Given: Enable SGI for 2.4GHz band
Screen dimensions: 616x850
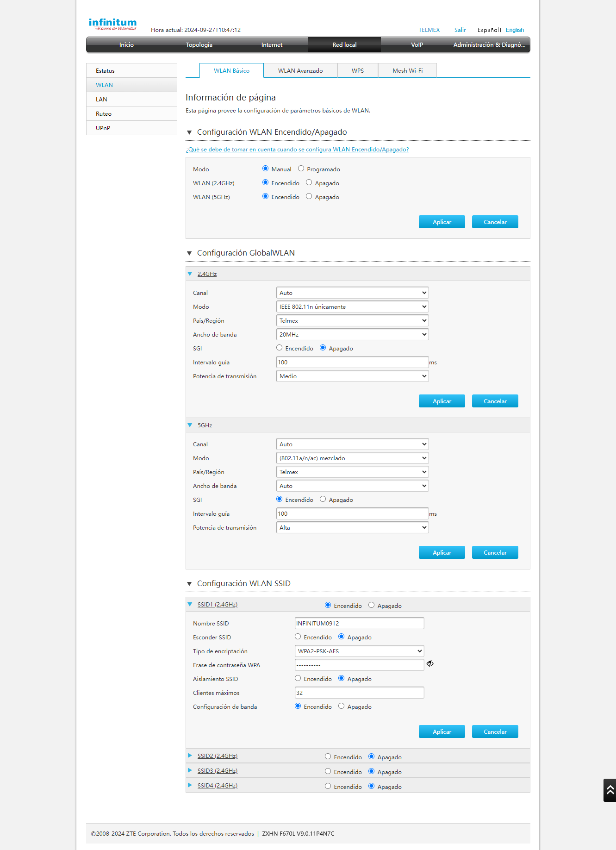Looking at the screenshot, I should (x=279, y=348).
